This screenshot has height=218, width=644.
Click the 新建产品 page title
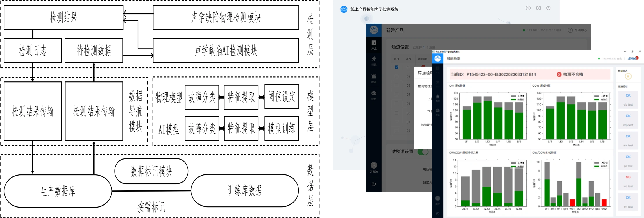coord(395,30)
